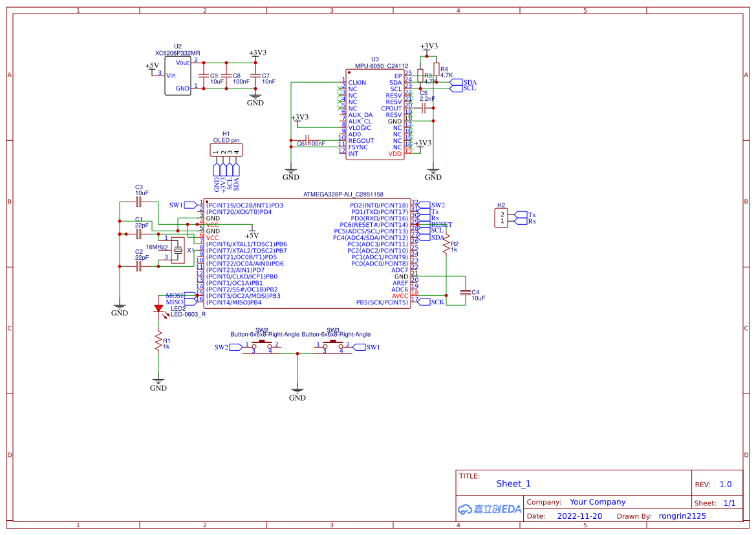This screenshot has height=535, width=756.
Task: Select the SW2 push button symbol
Action: [x=262, y=347]
